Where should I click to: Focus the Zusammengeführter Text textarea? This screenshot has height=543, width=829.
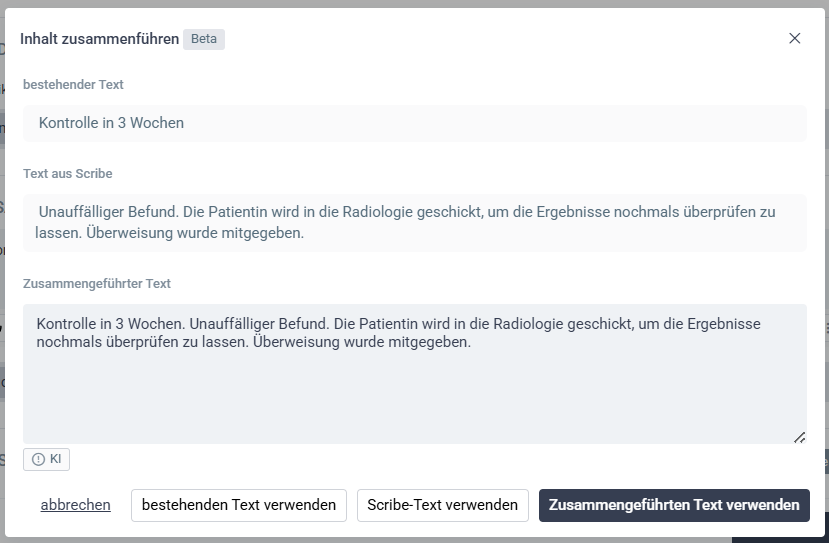coord(415,373)
